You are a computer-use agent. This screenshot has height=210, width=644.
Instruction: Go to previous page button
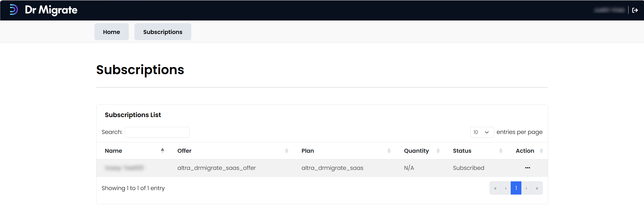(x=506, y=188)
